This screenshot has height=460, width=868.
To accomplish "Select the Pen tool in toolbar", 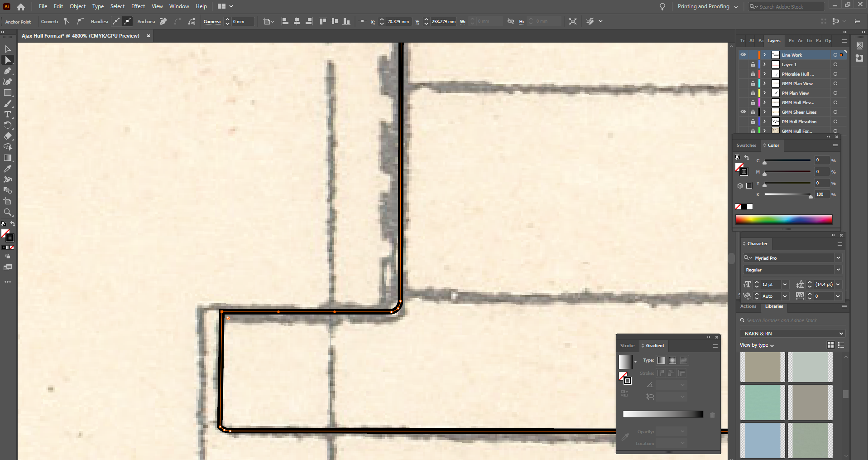I will [8, 71].
